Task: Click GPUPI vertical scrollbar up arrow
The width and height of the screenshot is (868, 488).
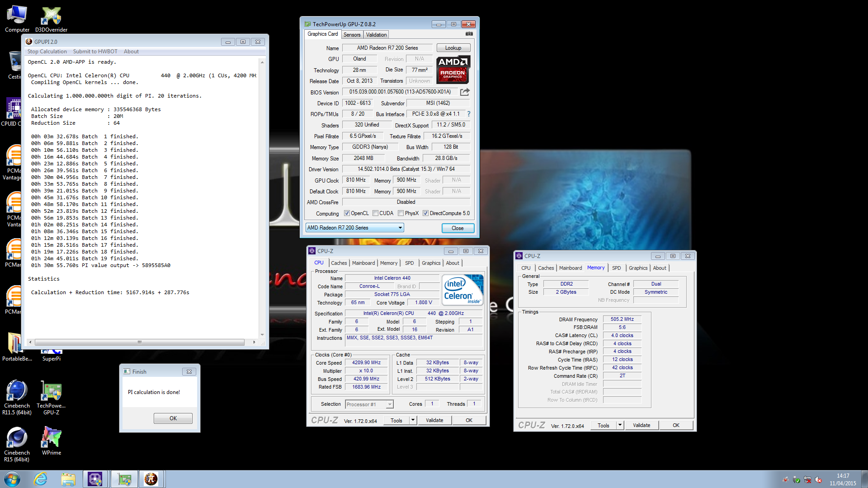Action: coord(262,62)
